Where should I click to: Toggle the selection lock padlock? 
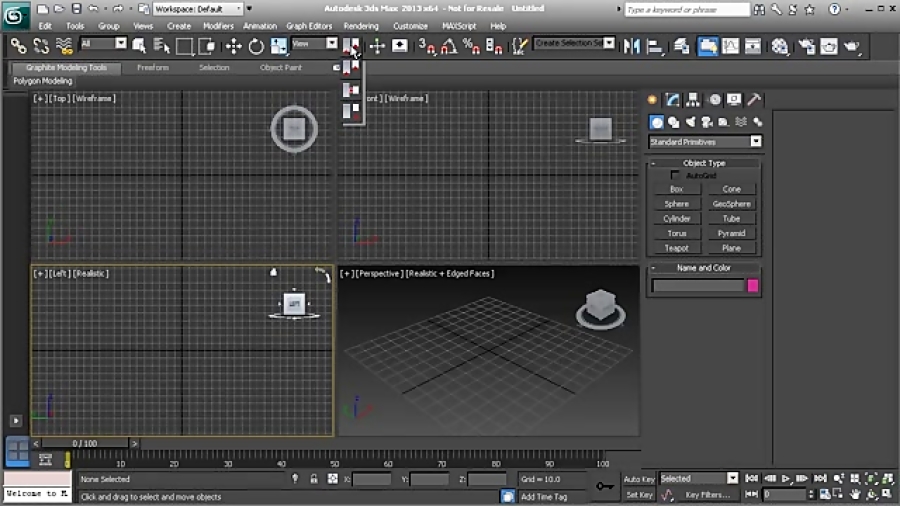tap(314, 479)
